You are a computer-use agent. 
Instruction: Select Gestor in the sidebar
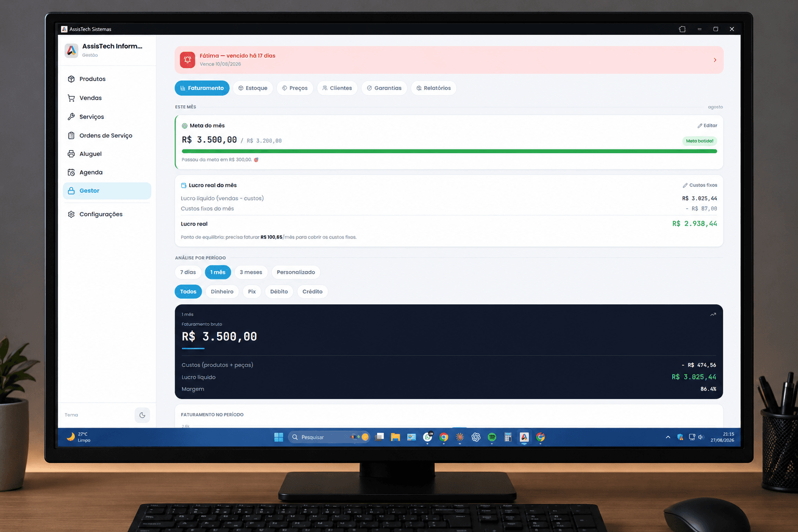[x=107, y=191]
